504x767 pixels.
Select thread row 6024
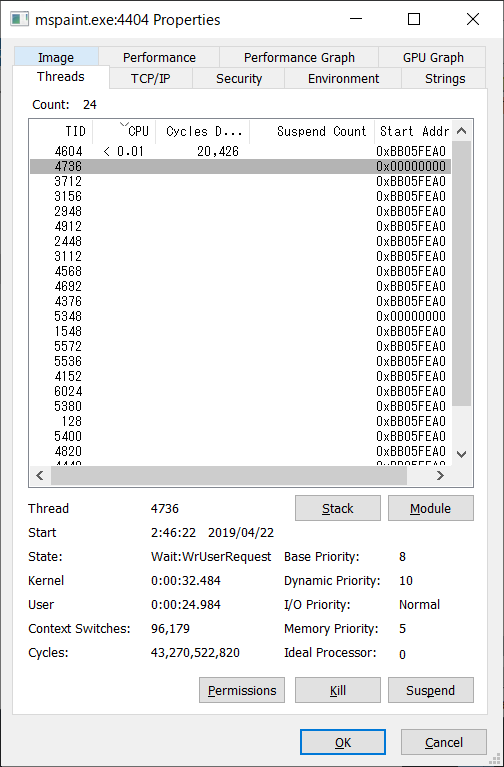click(240, 391)
